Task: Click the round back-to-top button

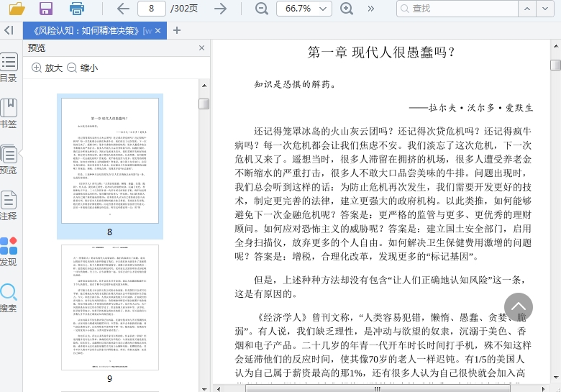Action: pyautogui.click(x=518, y=307)
